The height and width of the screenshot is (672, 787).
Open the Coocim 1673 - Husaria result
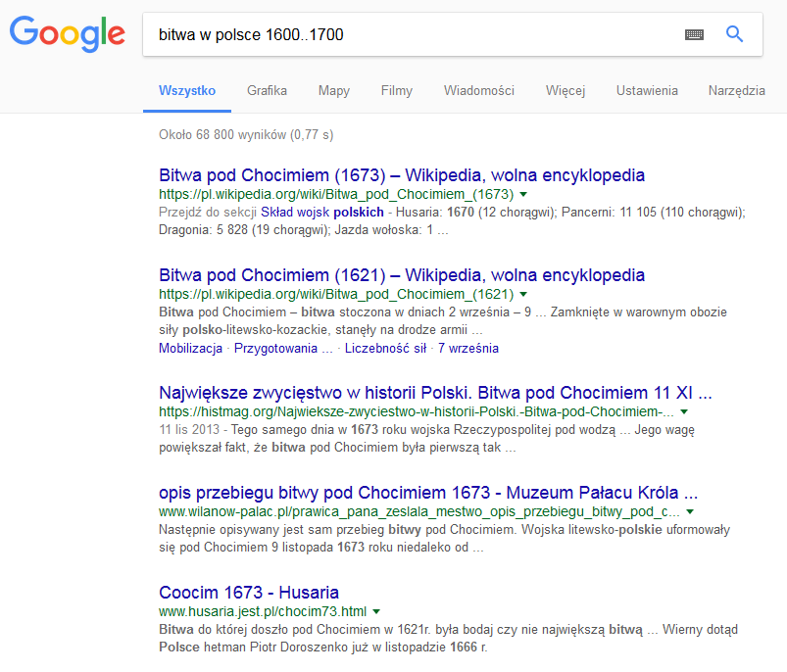(x=248, y=593)
